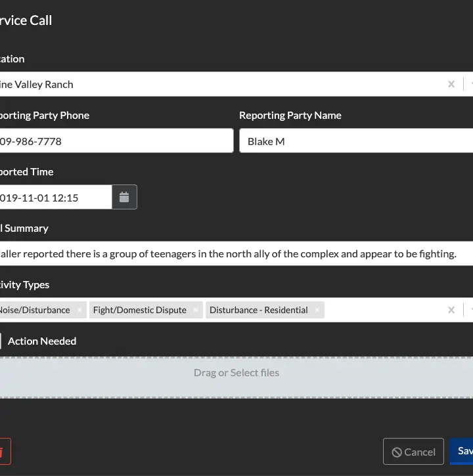Click the Disturbance - Residential tag text

[259, 310]
